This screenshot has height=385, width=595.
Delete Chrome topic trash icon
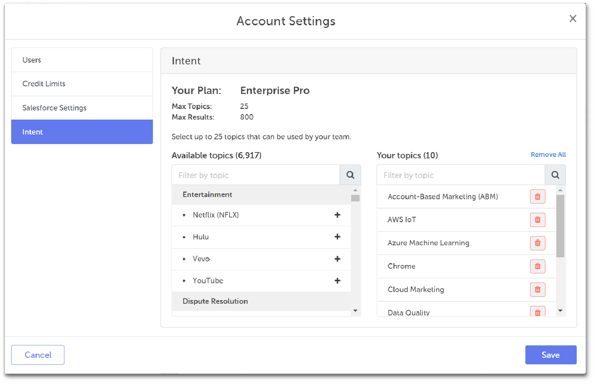(x=537, y=266)
